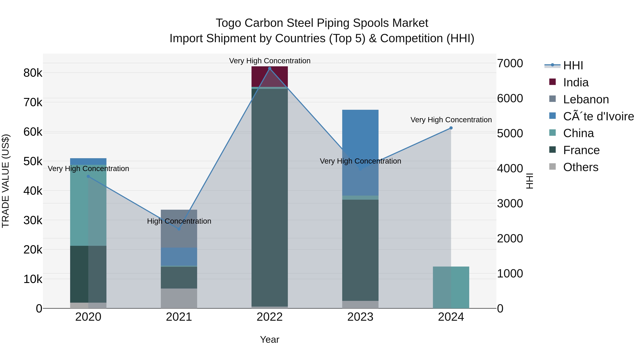Click the chart title 'Togo Carbon Steel Piping Spools Market'
This screenshot has height=362, width=644.
(322, 23)
